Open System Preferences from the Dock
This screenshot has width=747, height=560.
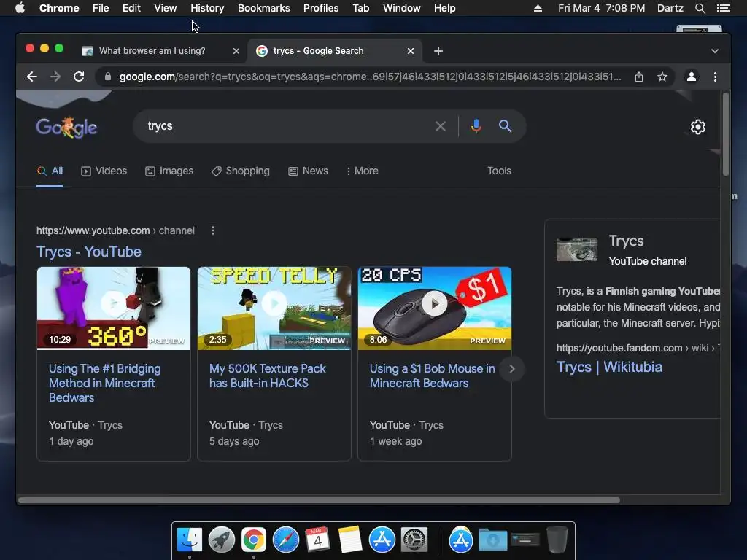414,540
